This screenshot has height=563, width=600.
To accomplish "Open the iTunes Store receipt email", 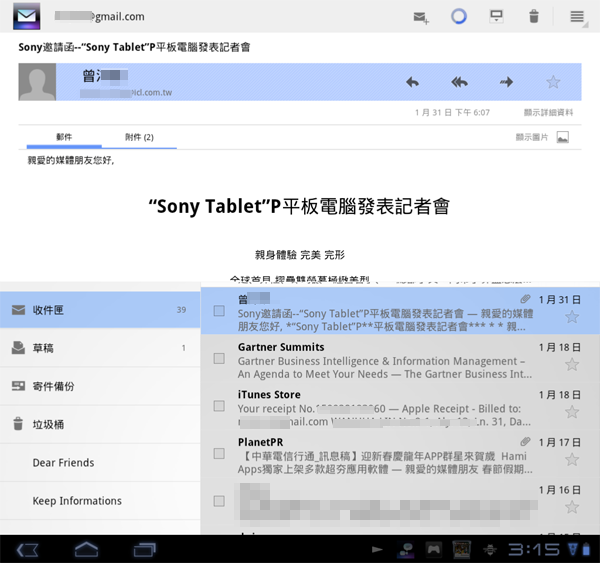I will 400,407.
